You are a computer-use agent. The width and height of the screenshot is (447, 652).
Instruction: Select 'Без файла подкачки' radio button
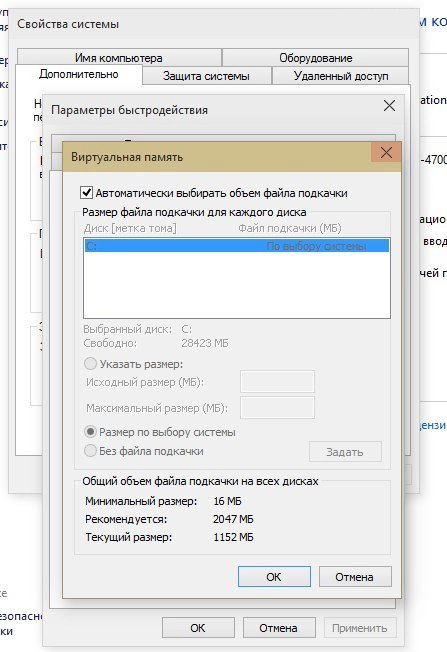click(x=90, y=451)
